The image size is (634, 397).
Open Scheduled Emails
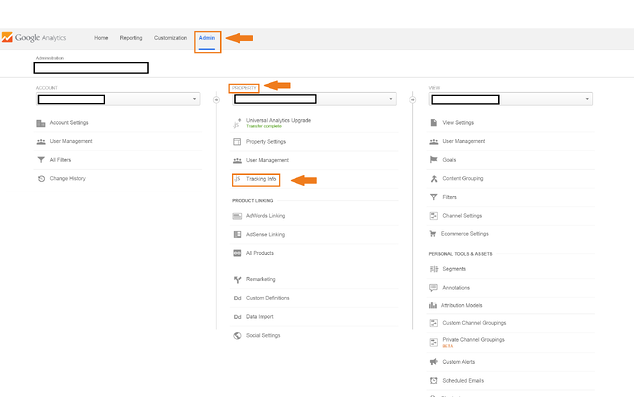point(463,380)
